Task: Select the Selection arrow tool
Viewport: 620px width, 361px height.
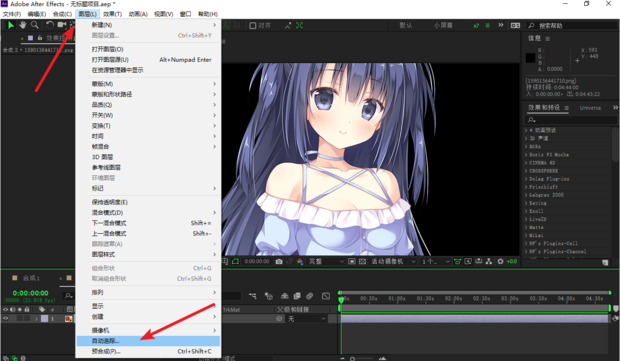Action: pos(11,25)
